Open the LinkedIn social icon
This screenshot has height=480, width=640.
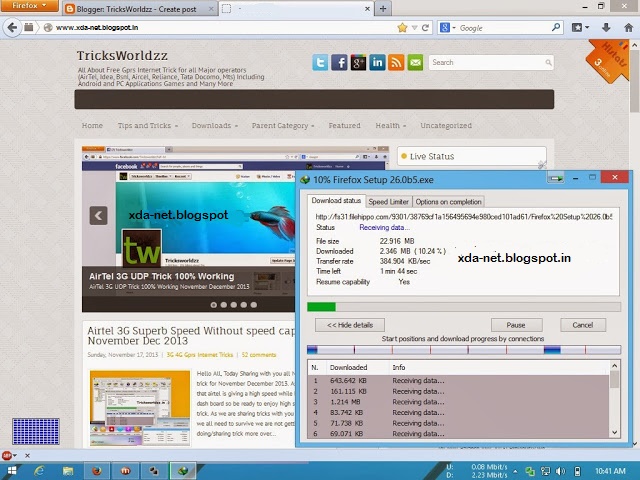(x=377, y=63)
